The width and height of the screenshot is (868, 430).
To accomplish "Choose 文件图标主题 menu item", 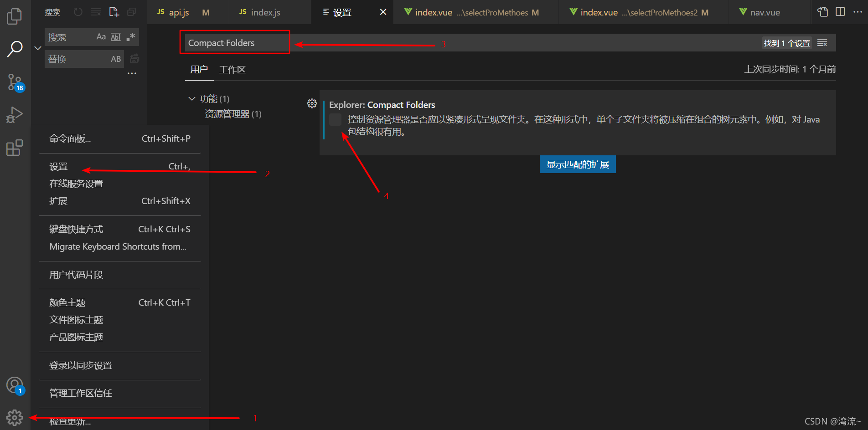I will pyautogui.click(x=120, y=320).
